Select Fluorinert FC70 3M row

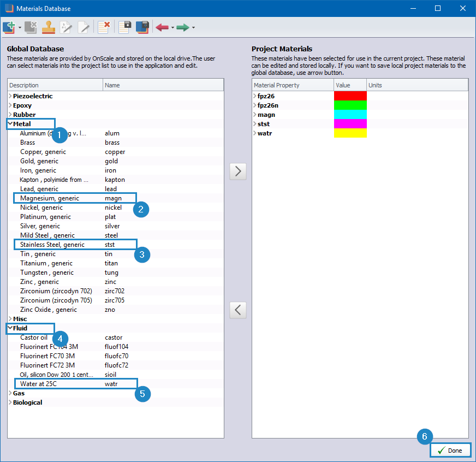coord(116,356)
